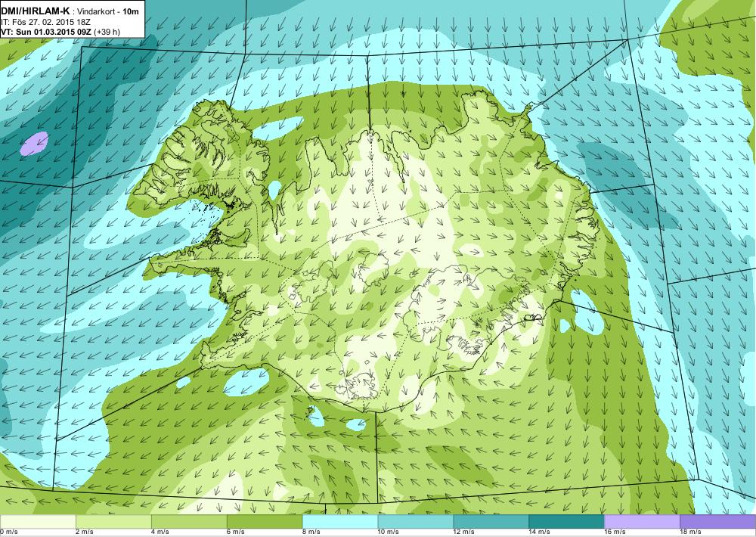Click the light cyan 8–10 m/s legend swatch
756x537 pixels.
point(340,521)
